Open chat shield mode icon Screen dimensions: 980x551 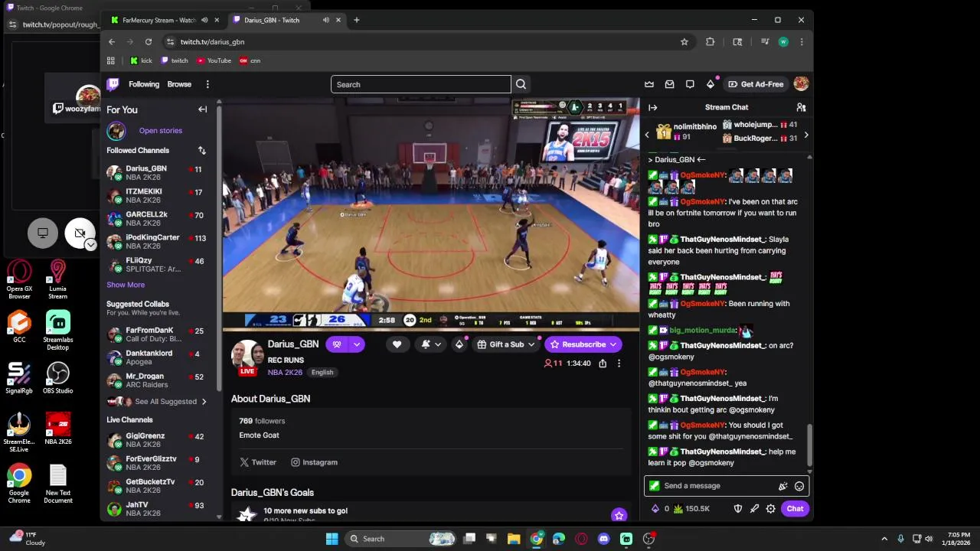(x=738, y=509)
